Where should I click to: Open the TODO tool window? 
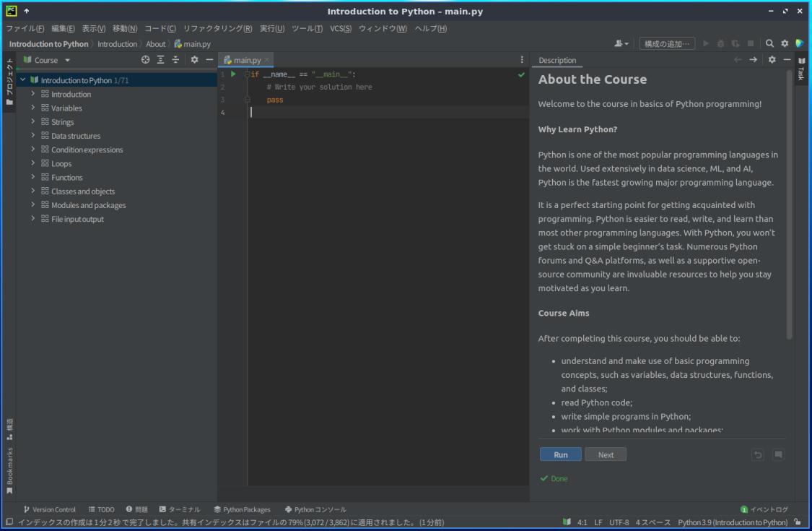click(x=102, y=509)
